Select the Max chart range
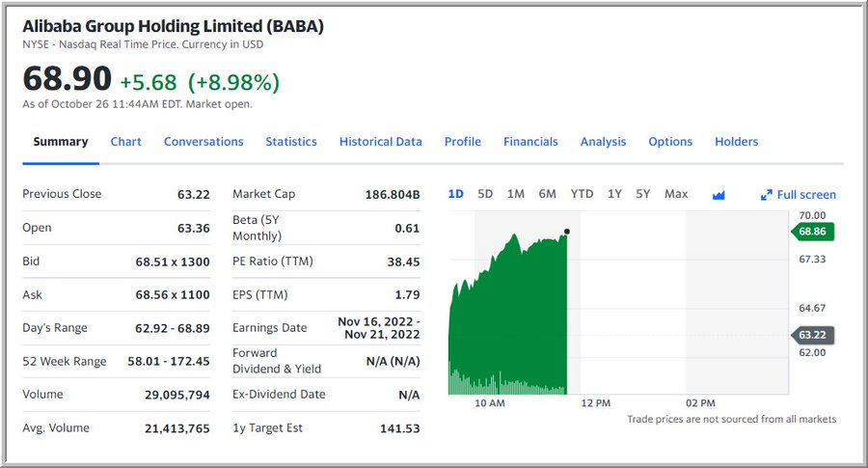Image resolution: width=868 pixels, height=468 pixels. [676, 194]
